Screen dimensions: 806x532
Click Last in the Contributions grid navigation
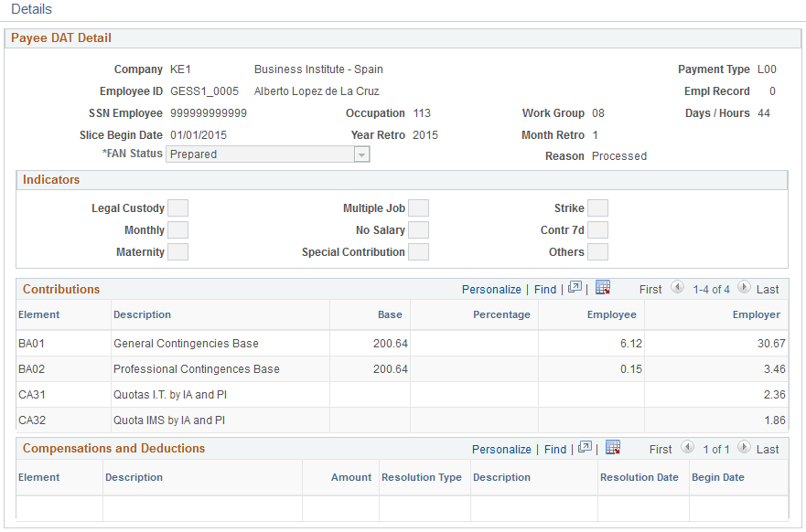(x=767, y=288)
